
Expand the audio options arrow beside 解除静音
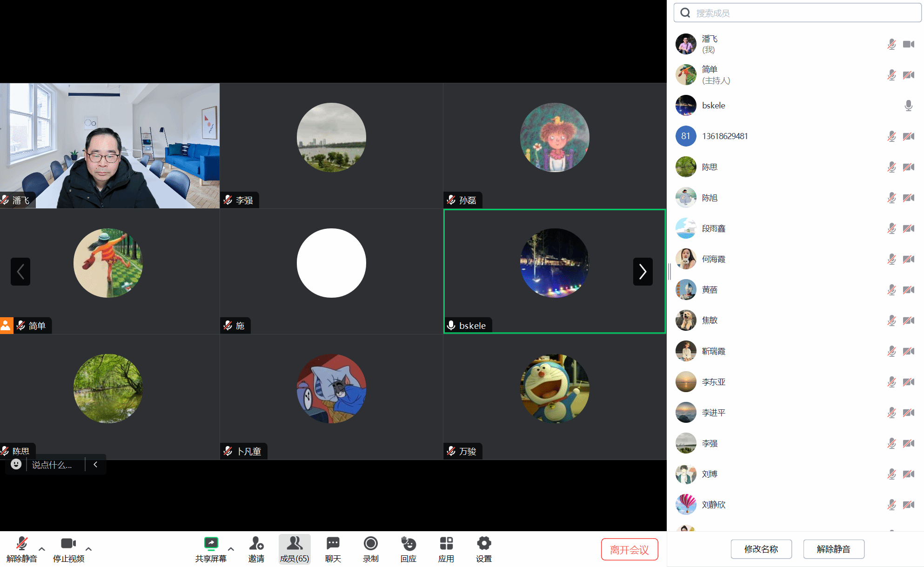[42, 549]
